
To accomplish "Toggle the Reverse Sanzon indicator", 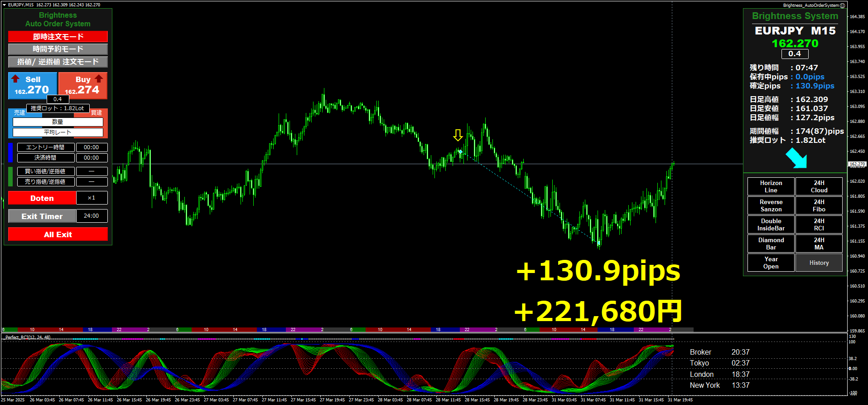I will 771,205.
